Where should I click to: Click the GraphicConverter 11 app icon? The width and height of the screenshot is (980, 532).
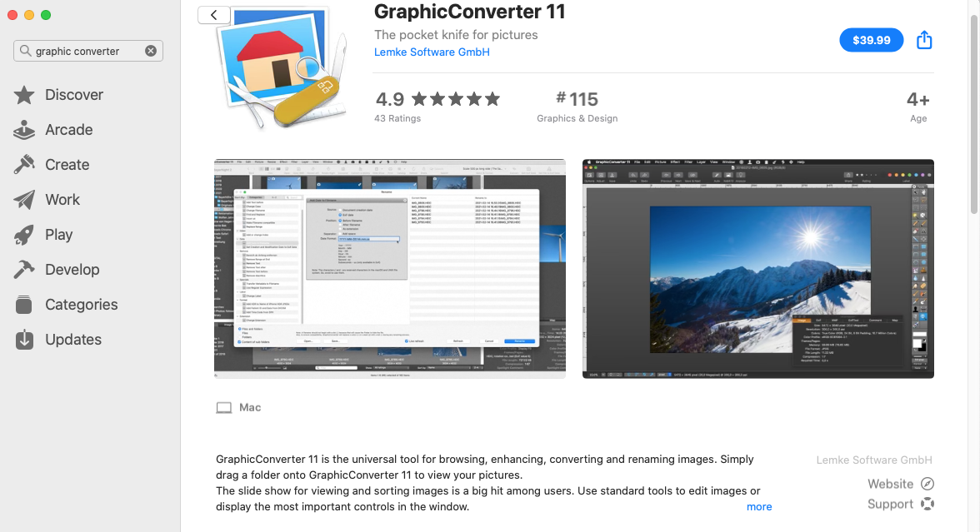[x=282, y=67]
